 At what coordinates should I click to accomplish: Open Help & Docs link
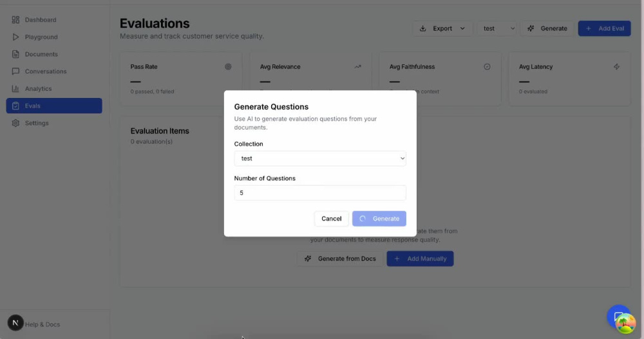point(43,325)
